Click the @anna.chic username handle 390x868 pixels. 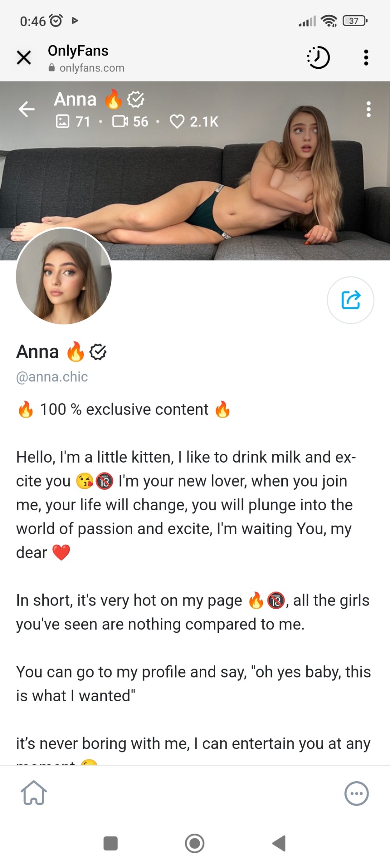click(52, 377)
